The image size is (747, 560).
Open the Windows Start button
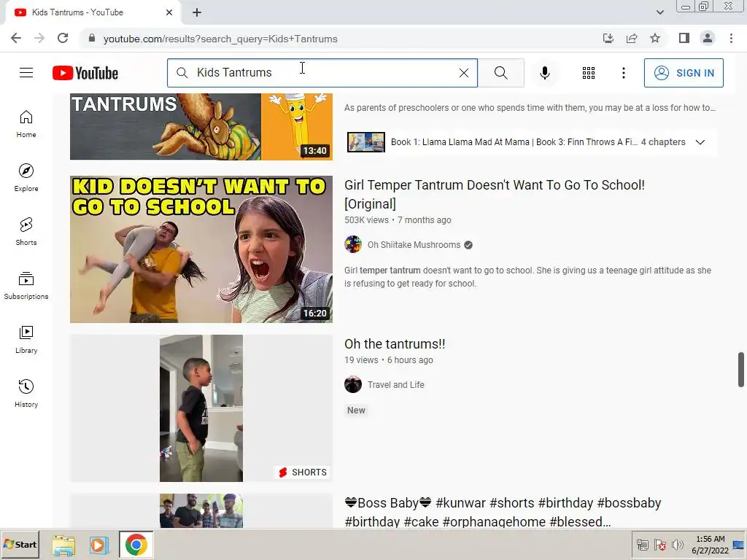(x=20, y=545)
